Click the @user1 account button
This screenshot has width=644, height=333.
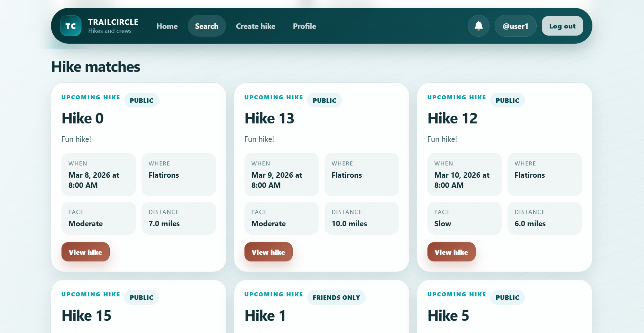tap(515, 26)
